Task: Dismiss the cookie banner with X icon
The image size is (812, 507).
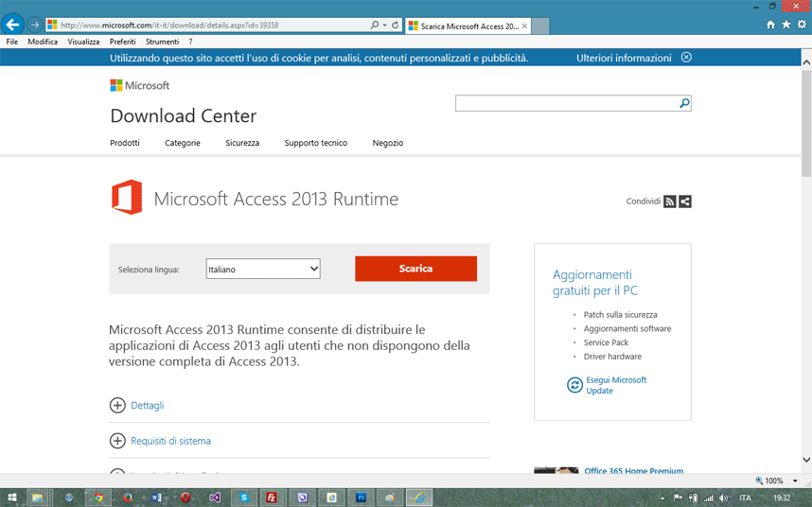Action: tap(686, 58)
